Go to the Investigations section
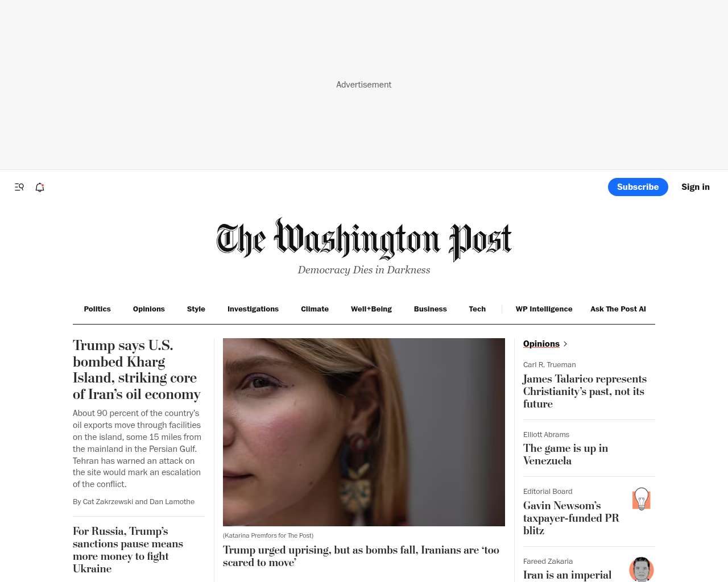The width and height of the screenshot is (728, 582). click(253, 309)
